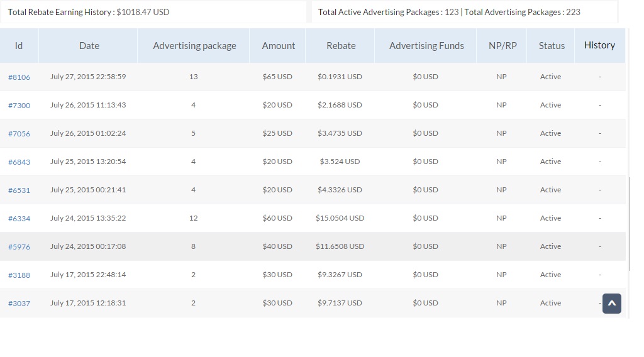Click the Rebate column header
644x357 pixels.
[x=341, y=46]
